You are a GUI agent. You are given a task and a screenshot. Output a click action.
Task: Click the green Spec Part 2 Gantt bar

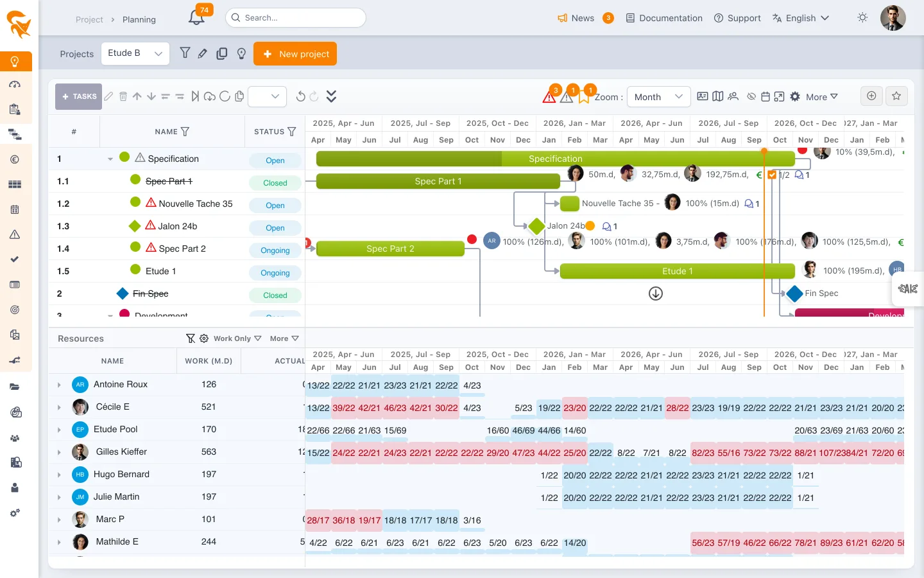tap(390, 249)
